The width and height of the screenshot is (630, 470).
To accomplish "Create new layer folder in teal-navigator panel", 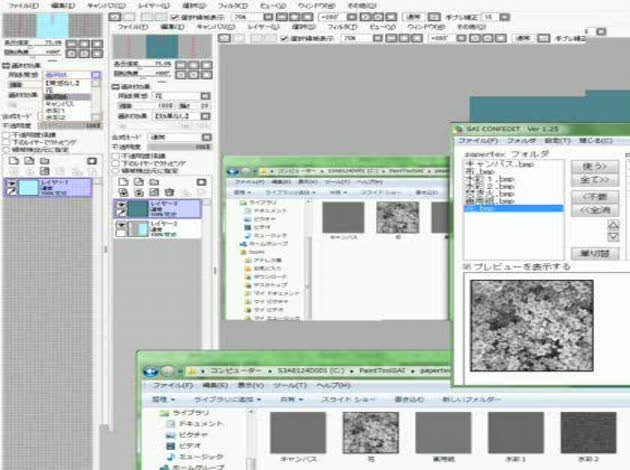I will tap(154, 182).
